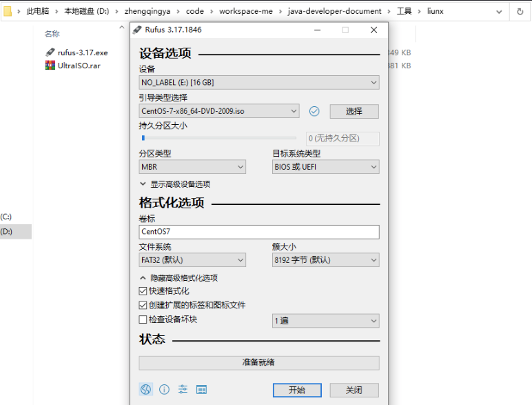
Task: Toggle 快速格式化 checkbox
Action: tap(143, 291)
